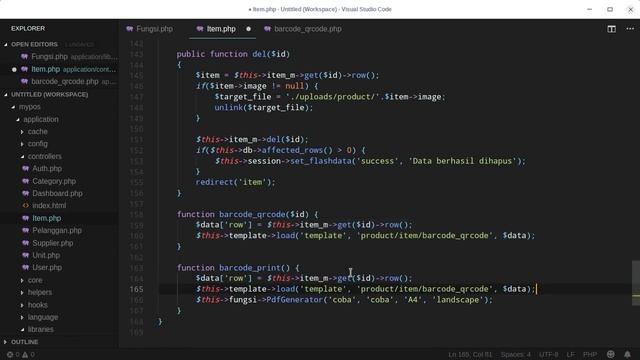Click the Explorer panel title

28,29
